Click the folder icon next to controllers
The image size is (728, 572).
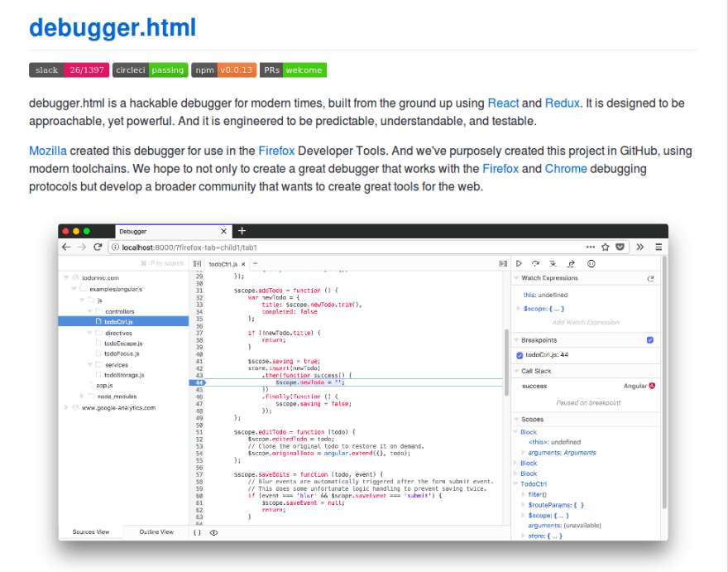coord(99,311)
